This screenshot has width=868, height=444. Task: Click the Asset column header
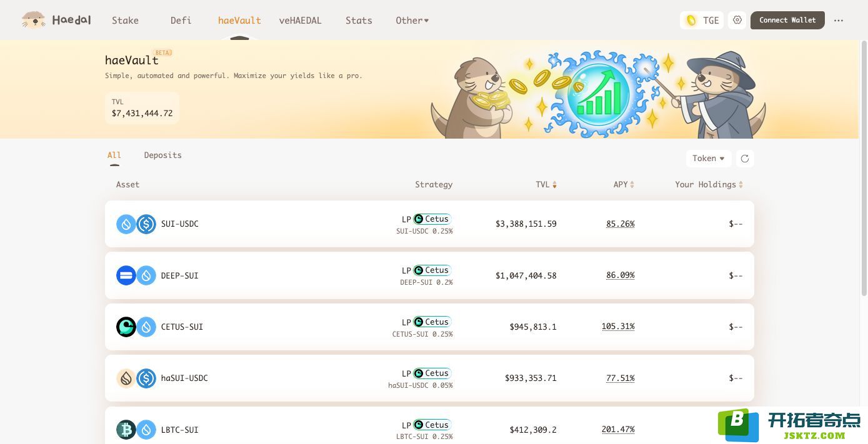point(128,185)
